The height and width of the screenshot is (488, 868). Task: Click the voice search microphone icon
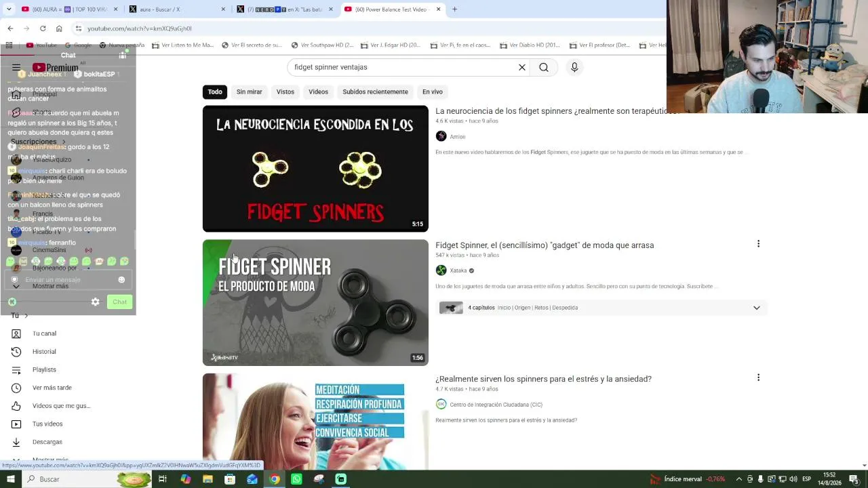[x=574, y=67]
